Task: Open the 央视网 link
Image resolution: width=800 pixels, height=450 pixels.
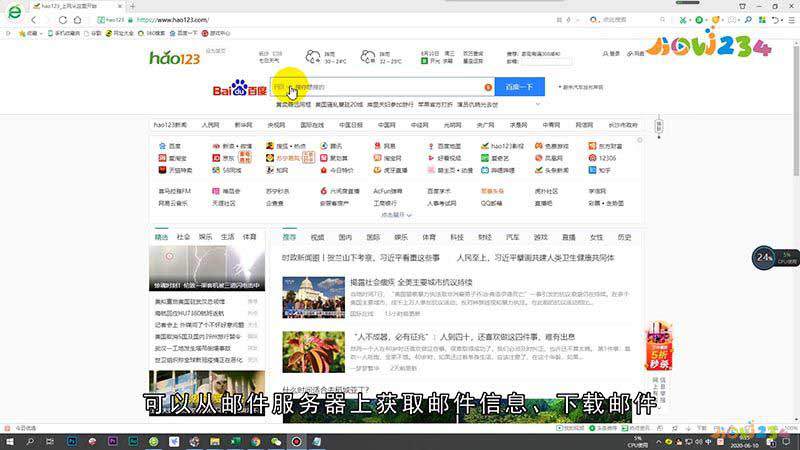Action: tap(276, 125)
